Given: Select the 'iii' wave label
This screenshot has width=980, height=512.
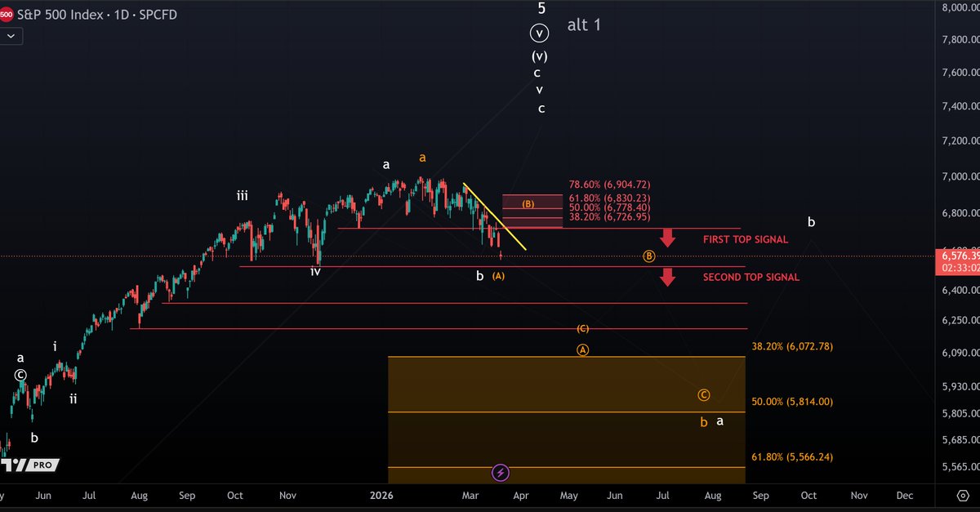Looking at the screenshot, I should pyautogui.click(x=243, y=196).
